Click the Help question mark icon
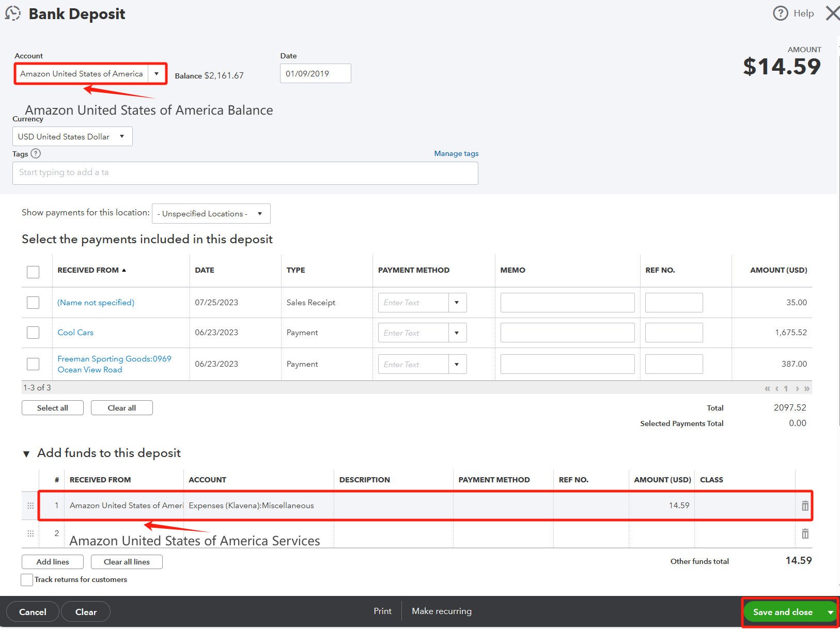The width and height of the screenshot is (840, 629). click(x=780, y=13)
